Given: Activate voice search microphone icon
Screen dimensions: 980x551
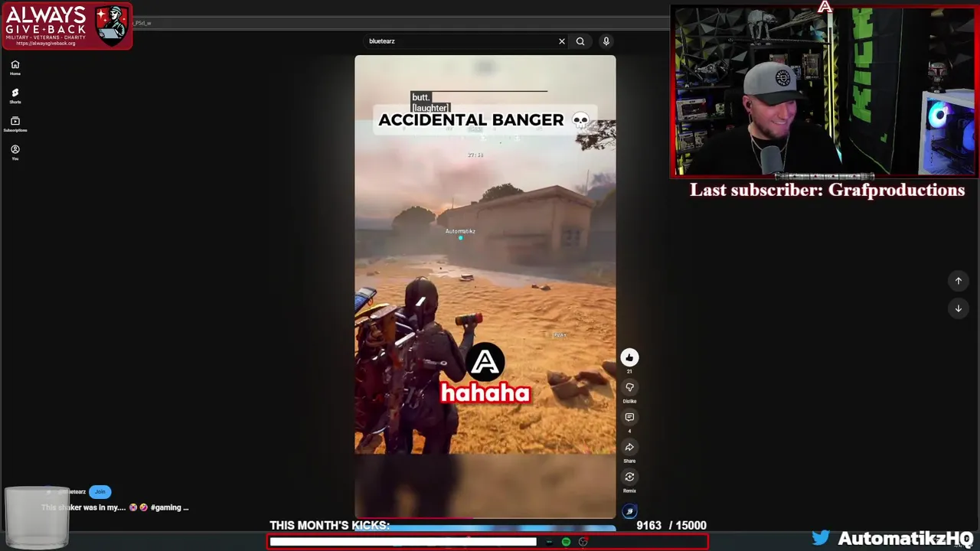Looking at the screenshot, I should point(606,41).
